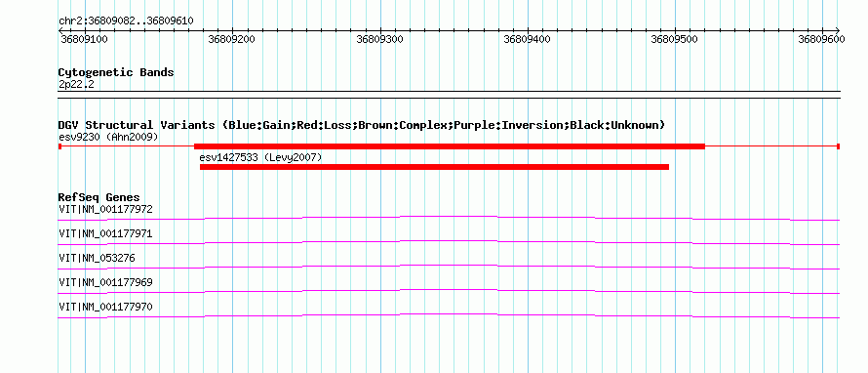Click the esv9230 (Ahn2009) variant label
868x373 pixels.
click(108, 137)
